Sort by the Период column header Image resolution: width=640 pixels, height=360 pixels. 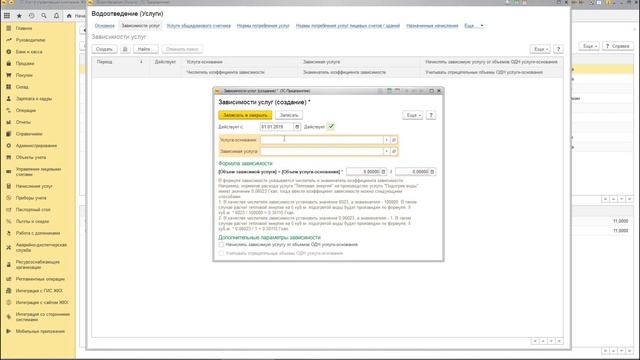[x=120, y=62]
